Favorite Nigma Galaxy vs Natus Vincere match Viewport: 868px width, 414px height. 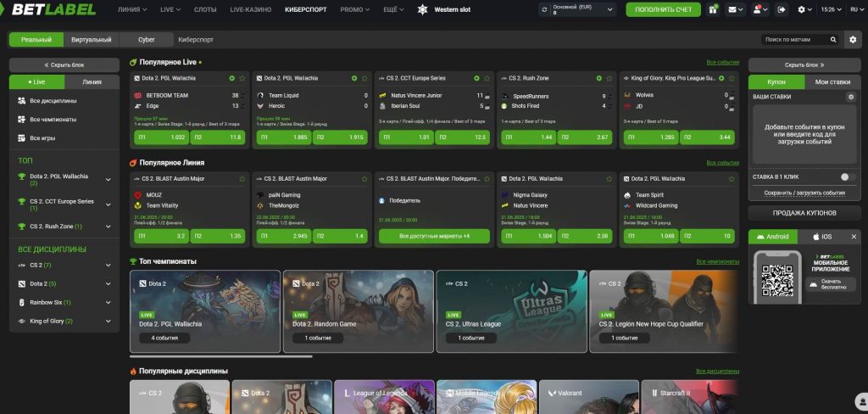coord(609,179)
